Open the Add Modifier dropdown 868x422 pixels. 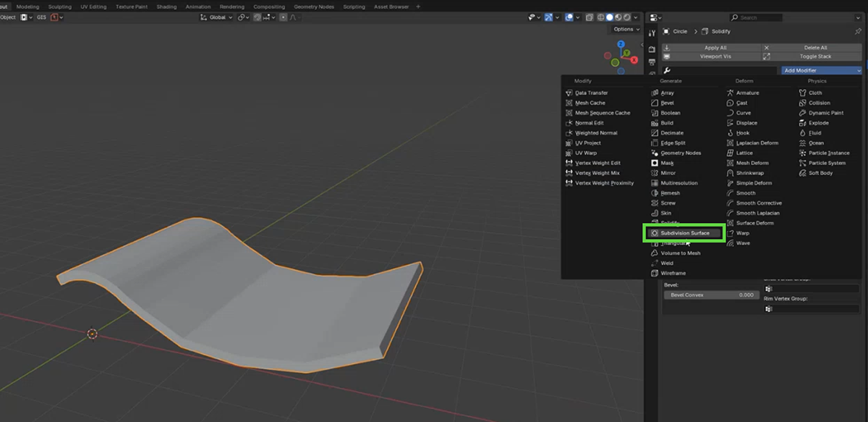tap(822, 71)
